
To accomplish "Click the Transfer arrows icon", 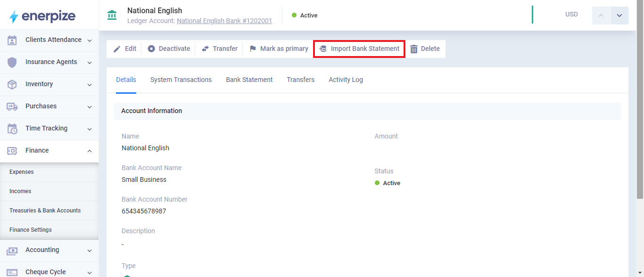I will pos(205,49).
